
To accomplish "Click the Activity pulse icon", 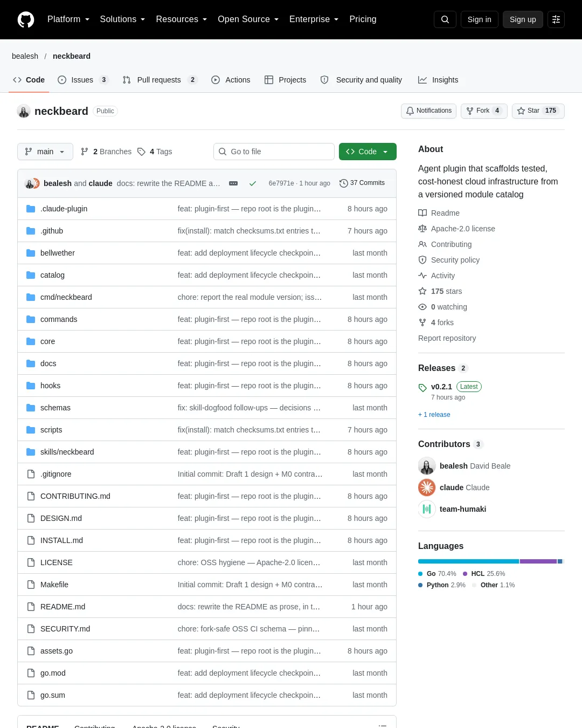I will (x=422, y=276).
